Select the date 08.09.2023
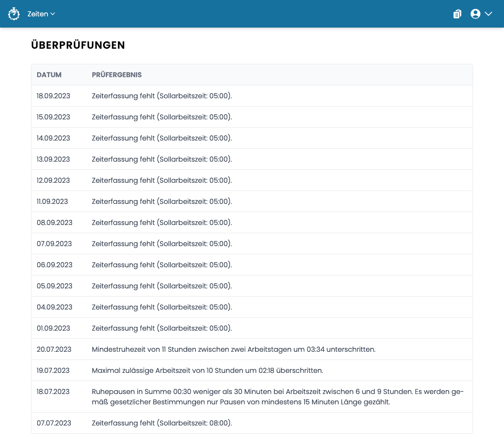Screen dimensions: 504x441 click(55, 222)
